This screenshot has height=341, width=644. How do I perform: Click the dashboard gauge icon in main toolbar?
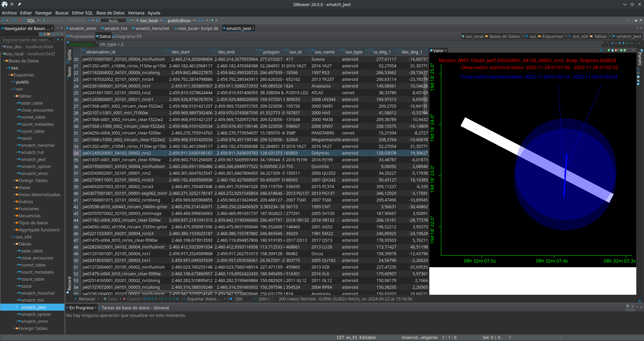click(200, 20)
